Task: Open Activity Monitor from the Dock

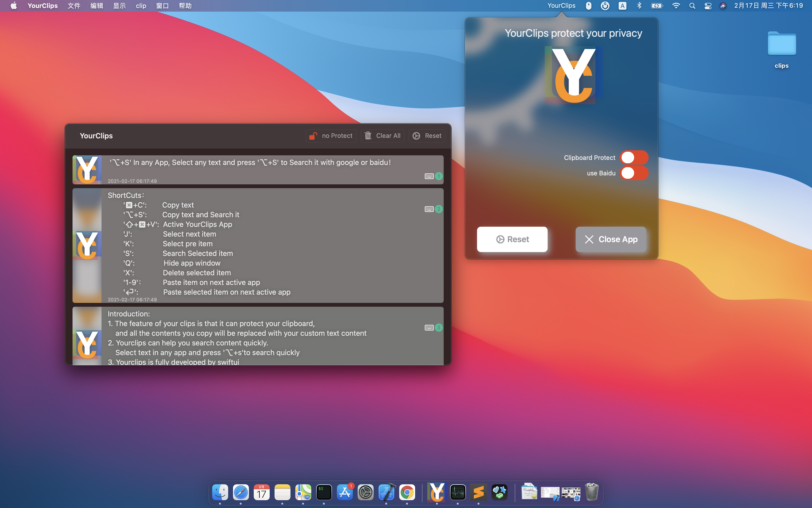Action: coord(458,492)
